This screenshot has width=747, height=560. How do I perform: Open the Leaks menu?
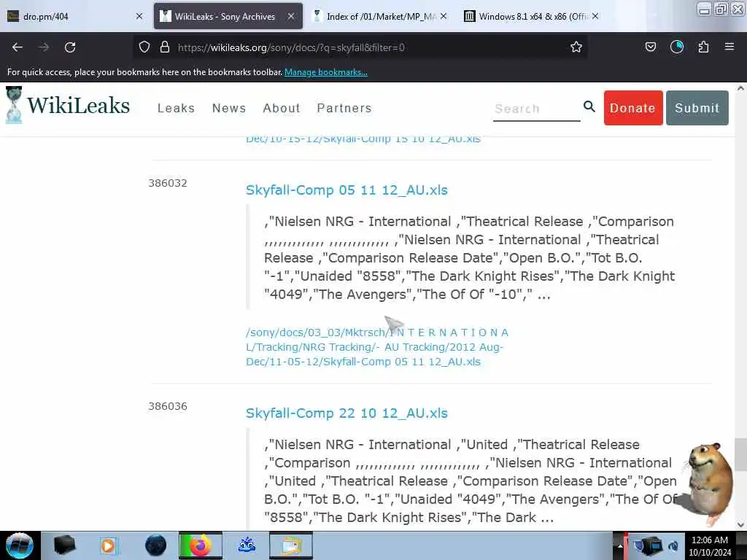pyautogui.click(x=177, y=108)
